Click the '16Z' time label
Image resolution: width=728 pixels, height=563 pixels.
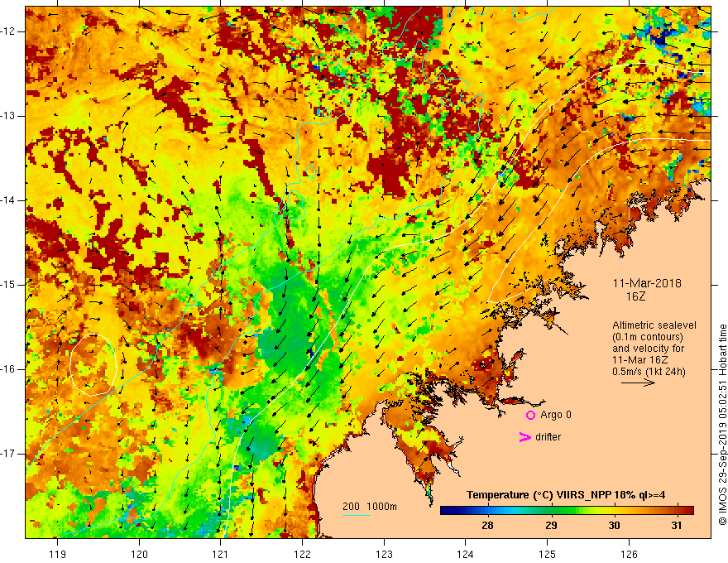(x=636, y=296)
